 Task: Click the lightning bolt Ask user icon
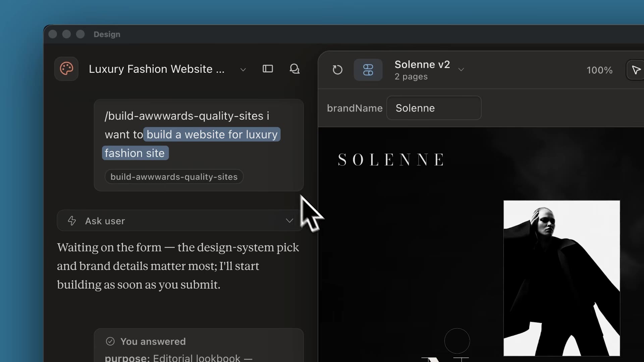72,221
